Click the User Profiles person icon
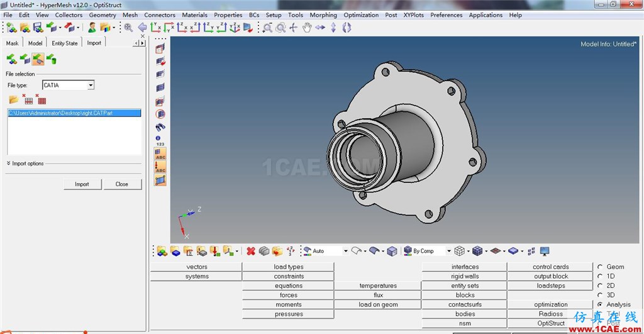Screen dimensions: 644x334 [x=92, y=28]
